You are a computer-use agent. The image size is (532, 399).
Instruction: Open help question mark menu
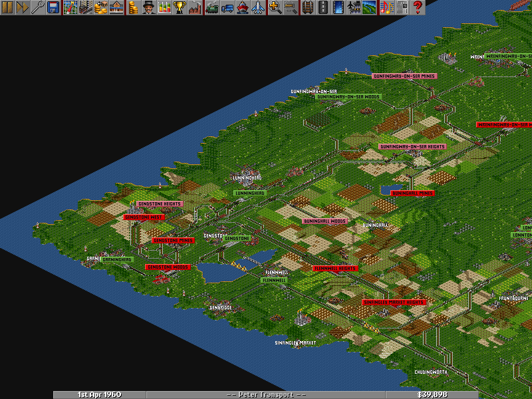pyautogui.click(x=417, y=7)
